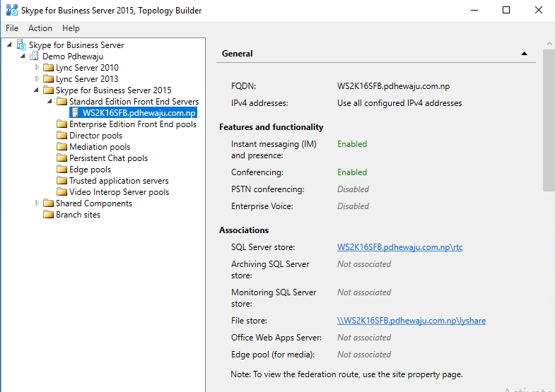The width and height of the screenshot is (555, 392).
Task: Click the Skype for Business Server root icon
Action: pyautogui.click(x=22, y=45)
